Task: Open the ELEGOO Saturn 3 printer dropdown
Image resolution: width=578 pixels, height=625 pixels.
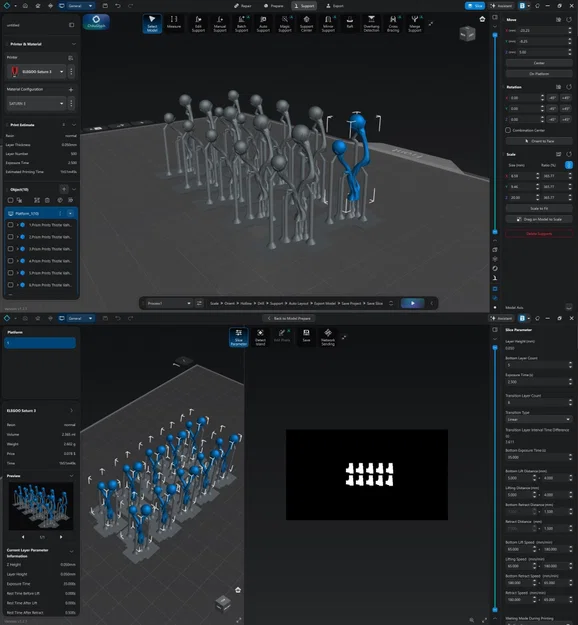Action: (x=36, y=72)
